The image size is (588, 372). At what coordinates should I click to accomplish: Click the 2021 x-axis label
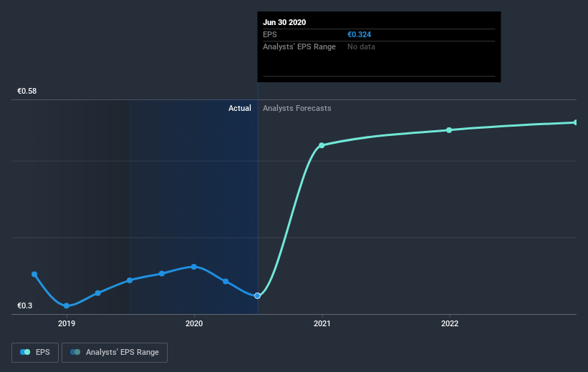[x=322, y=323]
